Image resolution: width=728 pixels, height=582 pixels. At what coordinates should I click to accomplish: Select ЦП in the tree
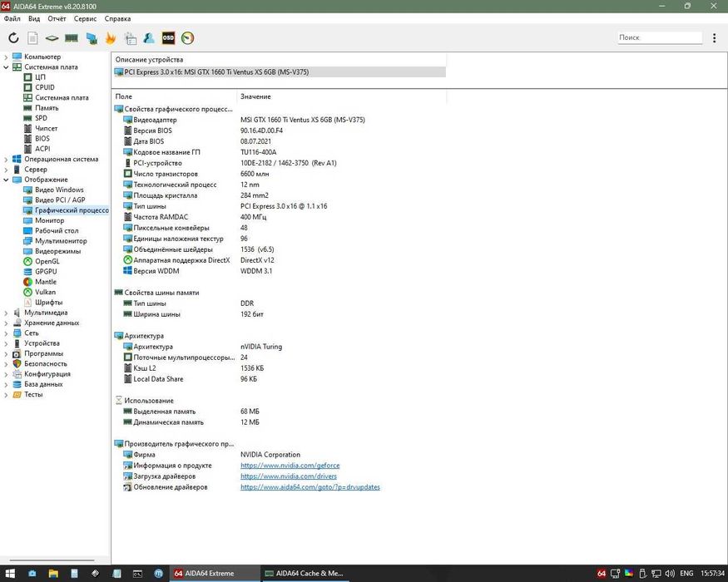40,77
